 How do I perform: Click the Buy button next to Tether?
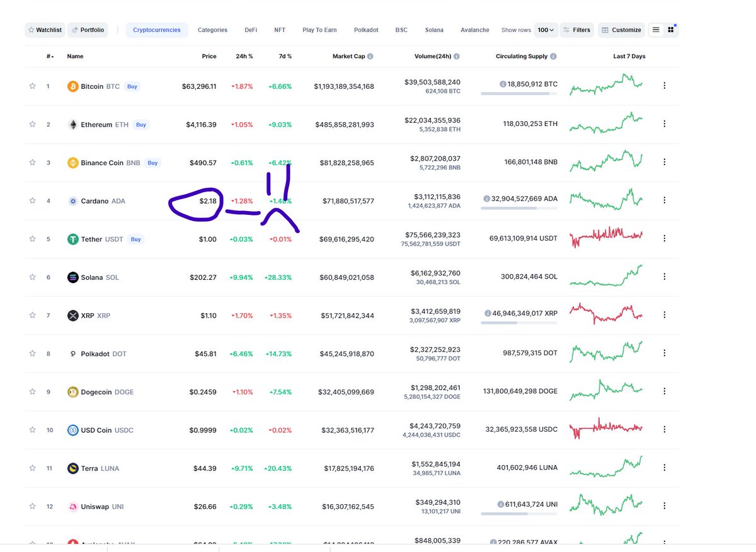(x=135, y=239)
